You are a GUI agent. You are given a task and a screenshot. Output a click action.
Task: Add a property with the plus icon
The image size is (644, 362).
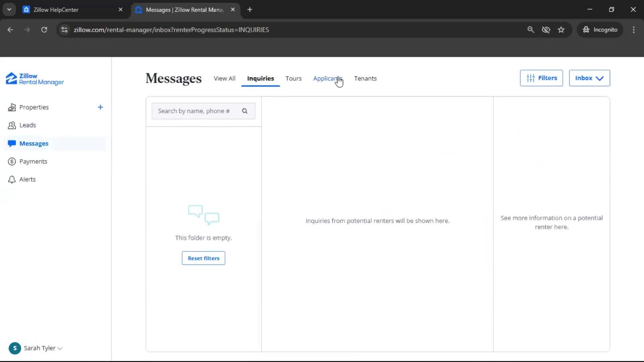(x=101, y=107)
